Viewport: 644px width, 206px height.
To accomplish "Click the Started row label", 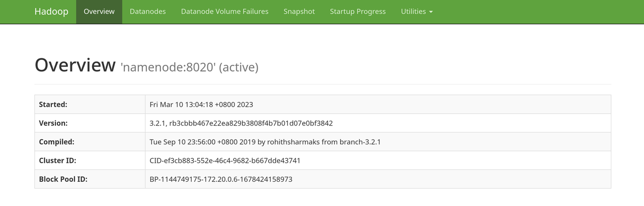I will click(53, 105).
